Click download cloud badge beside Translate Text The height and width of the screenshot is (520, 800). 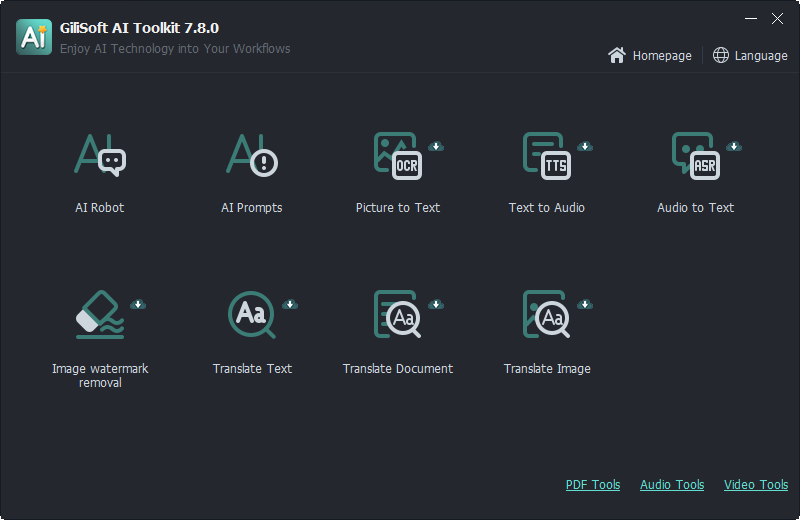290,305
